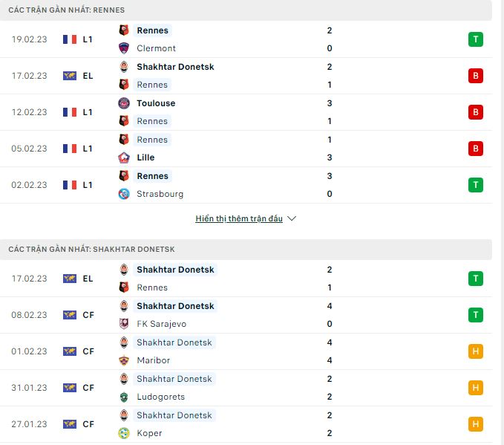Viewport: 504px width, 445px height.
Task: Click orange H badge for Maribor match
Action: click(475, 351)
